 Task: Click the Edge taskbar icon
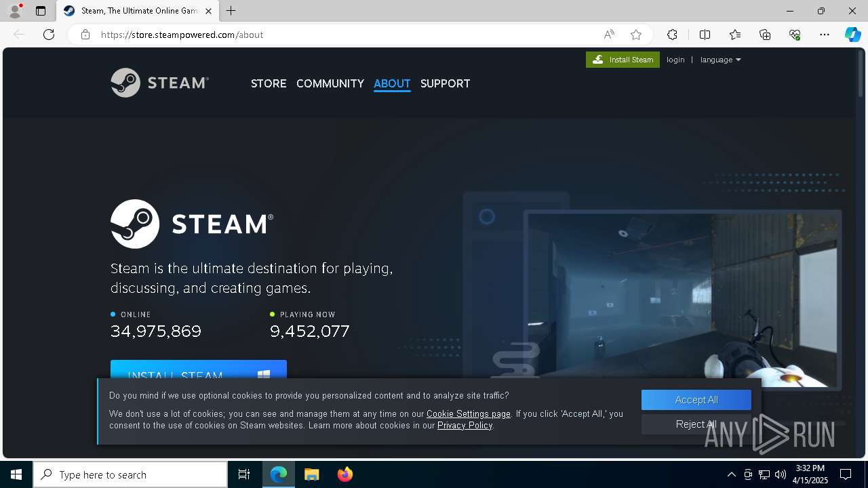pos(279,474)
